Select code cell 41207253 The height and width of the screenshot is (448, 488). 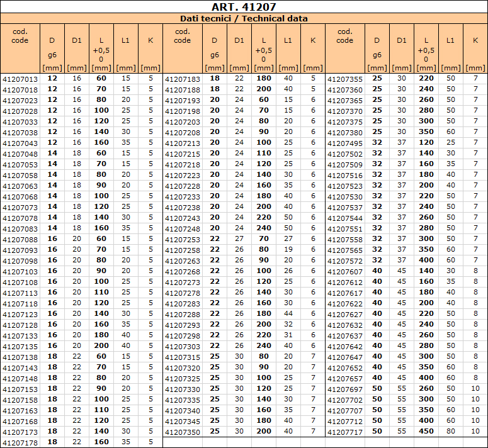coord(183,240)
